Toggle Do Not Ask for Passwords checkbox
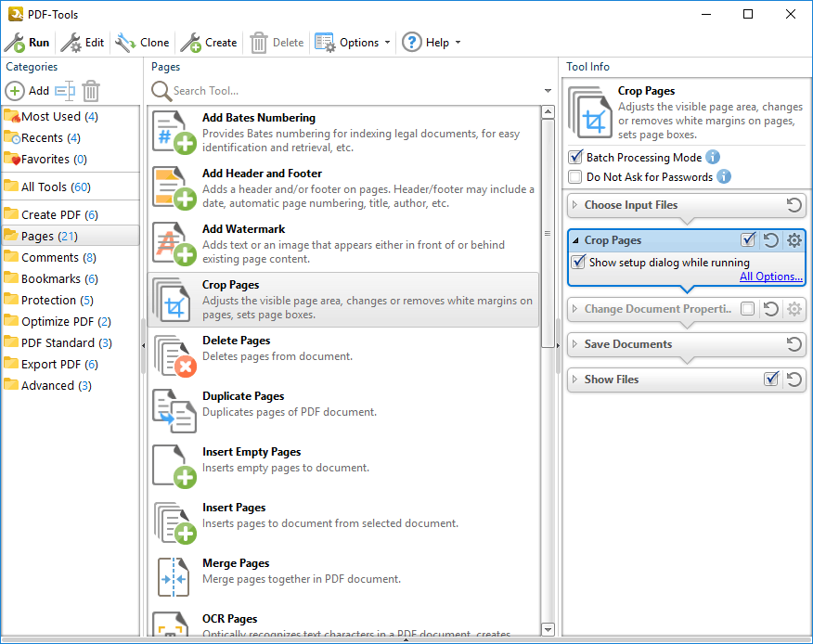 tap(575, 177)
